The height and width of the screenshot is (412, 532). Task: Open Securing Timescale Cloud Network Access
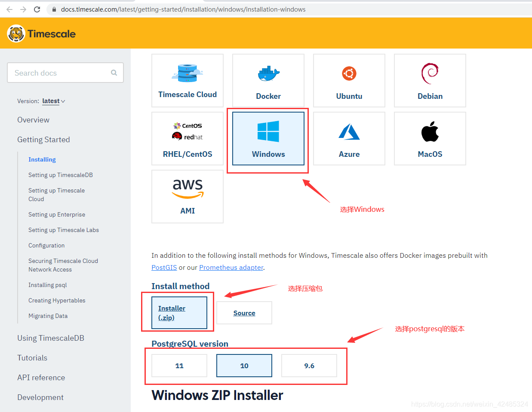point(63,265)
